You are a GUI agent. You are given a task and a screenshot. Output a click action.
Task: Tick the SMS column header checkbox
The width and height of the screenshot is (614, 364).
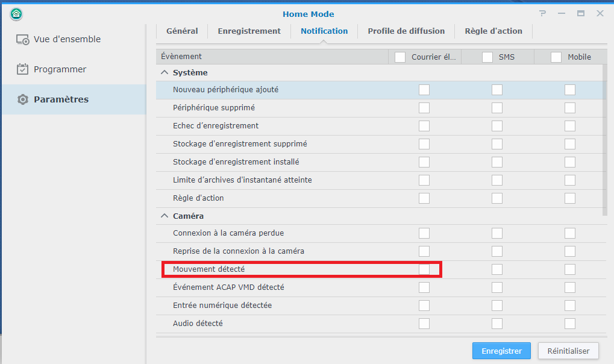(487, 57)
